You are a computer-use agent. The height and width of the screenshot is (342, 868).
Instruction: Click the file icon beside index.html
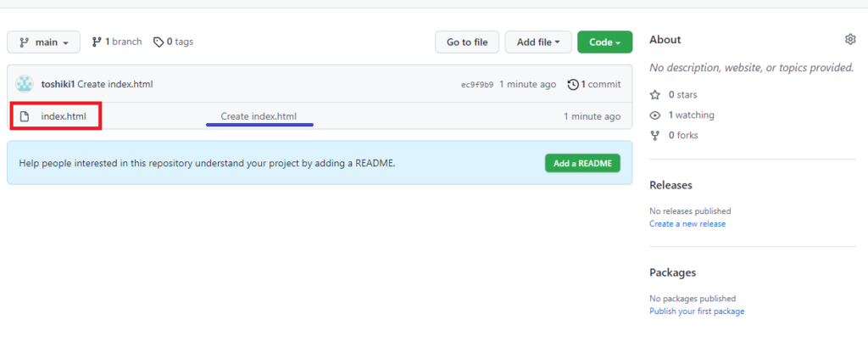25,116
